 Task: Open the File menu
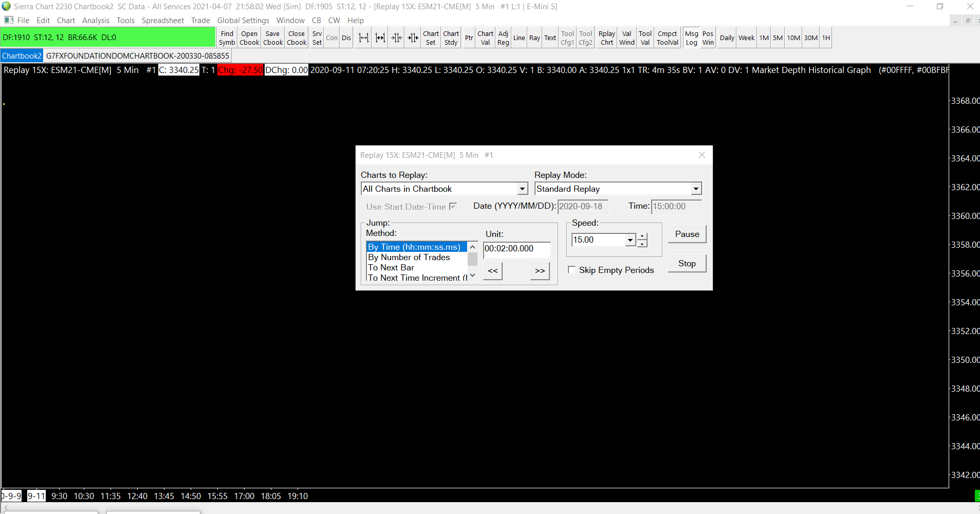(x=23, y=21)
